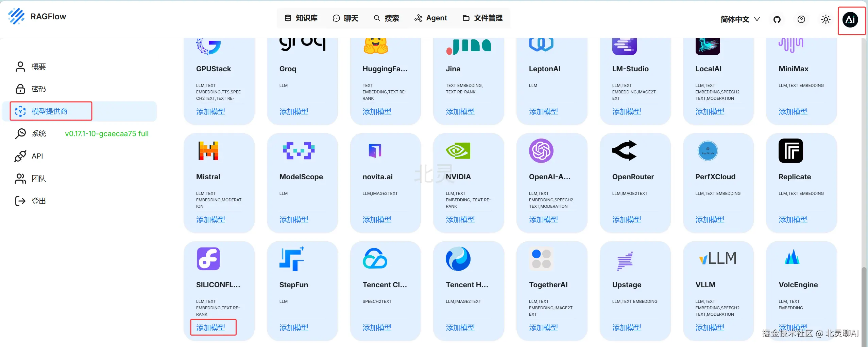Click the Tencent Cloud logo icon
This screenshot has width=868, height=347.
375,259
